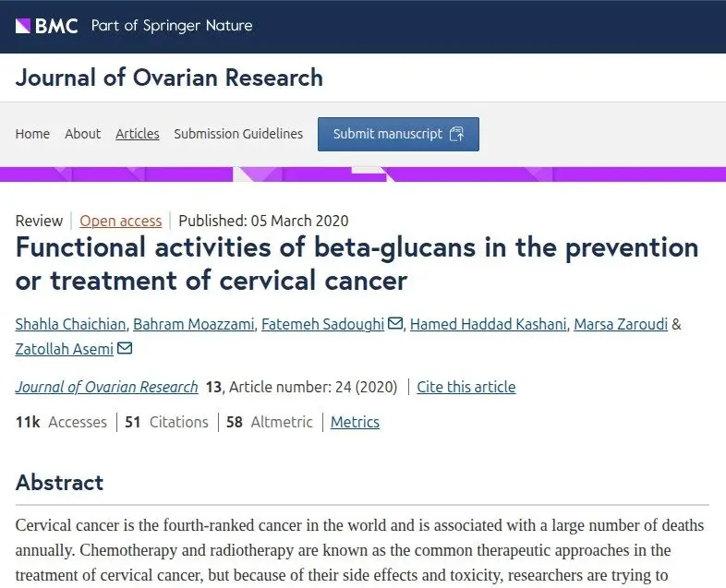Image resolution: width=726 pixels, height=588 pixels.
Task: Open the Hamed Haddad Kashani author link
Action: pos(488,324)
